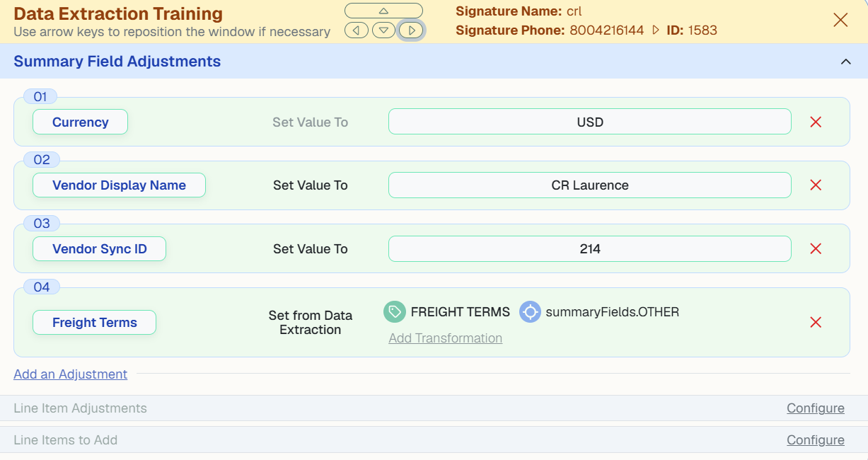
Task: Click the green FREIGHT TERMS tag icon
Action: click(x=394, y=312)
